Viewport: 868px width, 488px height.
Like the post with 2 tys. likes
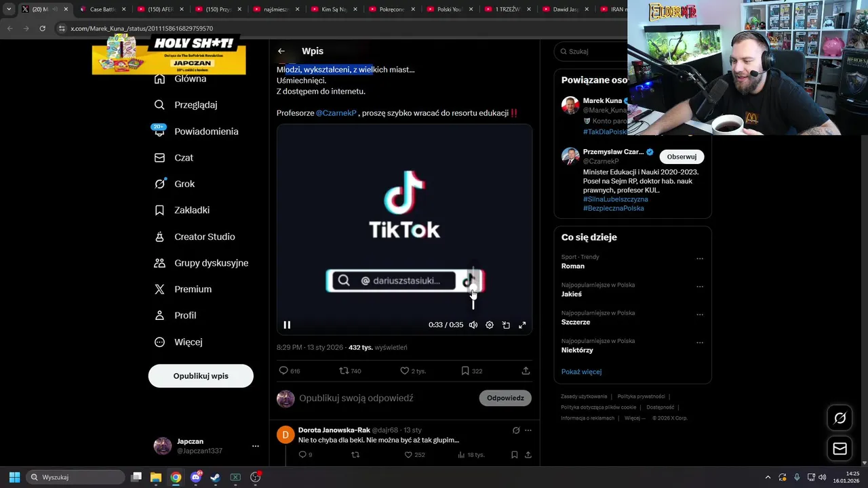pos(404,371)
